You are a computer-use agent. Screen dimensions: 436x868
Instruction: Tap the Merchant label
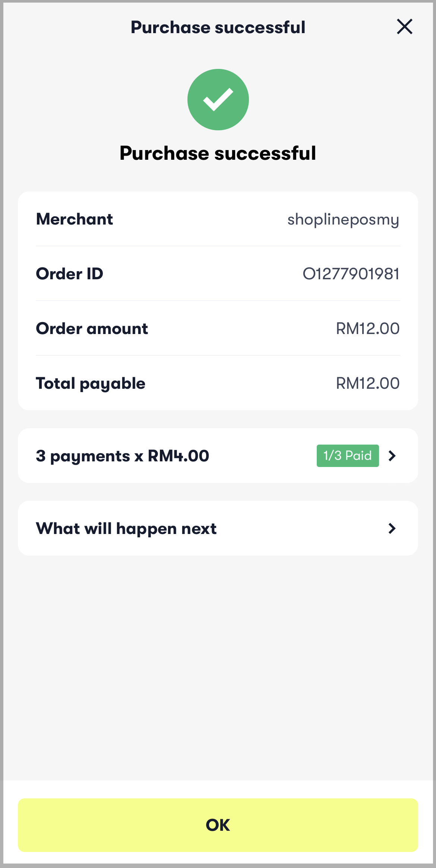[x=75, y=219]
